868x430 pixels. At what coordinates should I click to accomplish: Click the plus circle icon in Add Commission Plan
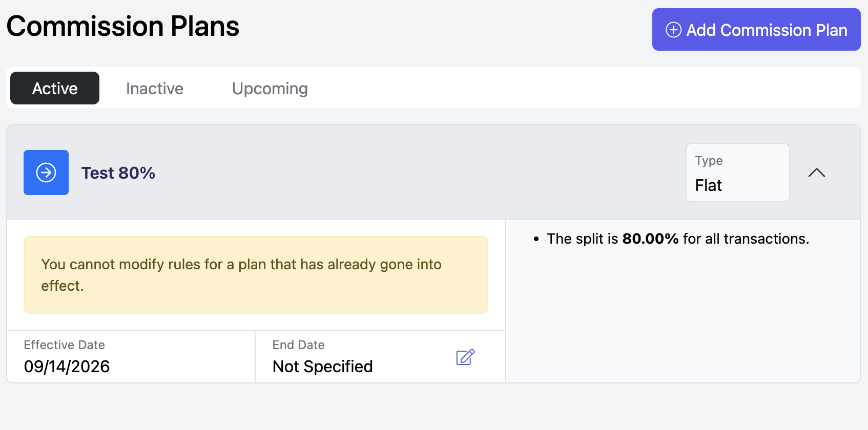tap(673, 30)
